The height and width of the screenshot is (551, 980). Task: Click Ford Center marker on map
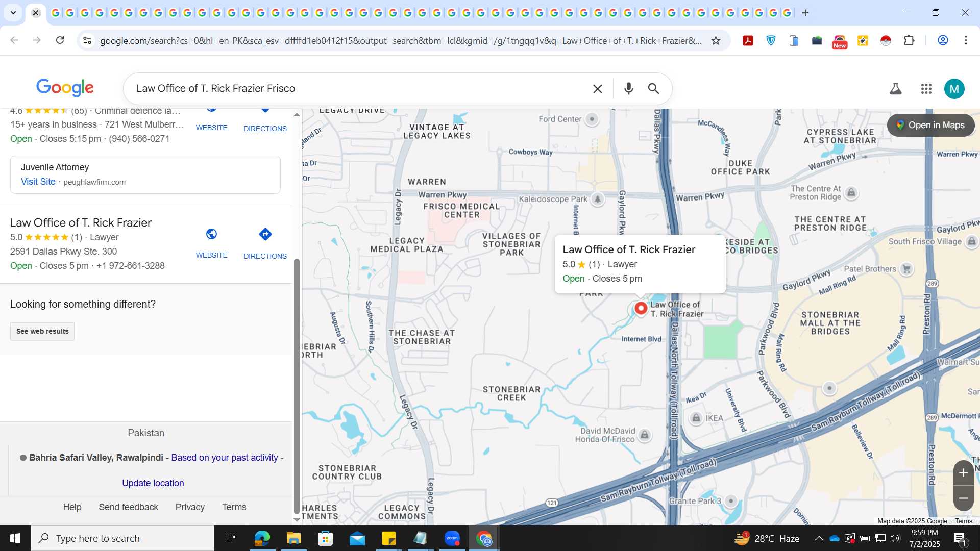[x=592, y=119]
